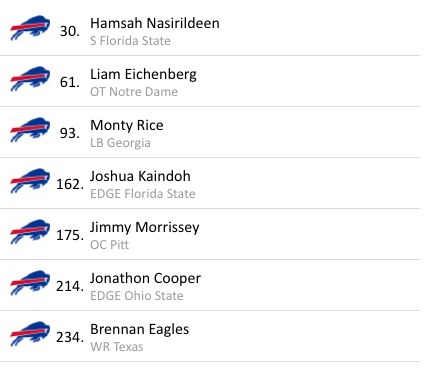Click the S Florida State subtitle
Screen dimensions: 428x379
click(130, 41)
